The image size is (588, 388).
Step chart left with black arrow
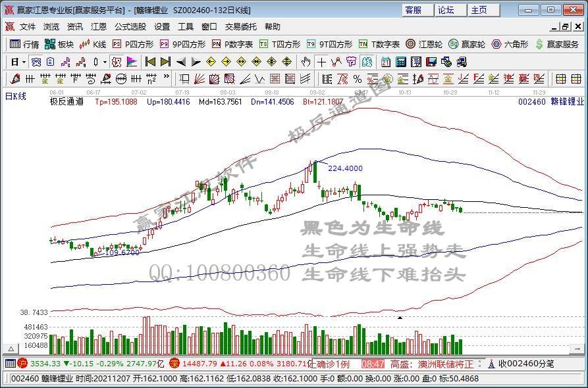tap(181, 62)
